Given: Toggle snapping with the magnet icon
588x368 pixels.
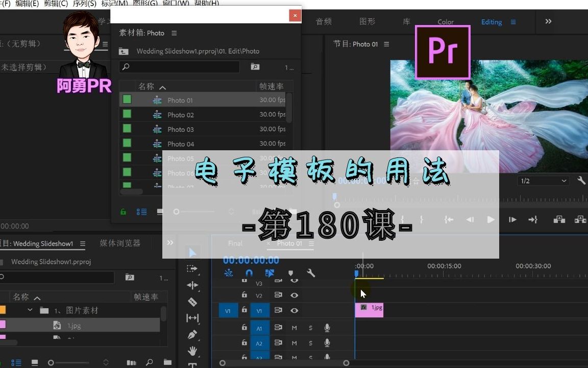Looking at the screenshot, I should 249,273.
